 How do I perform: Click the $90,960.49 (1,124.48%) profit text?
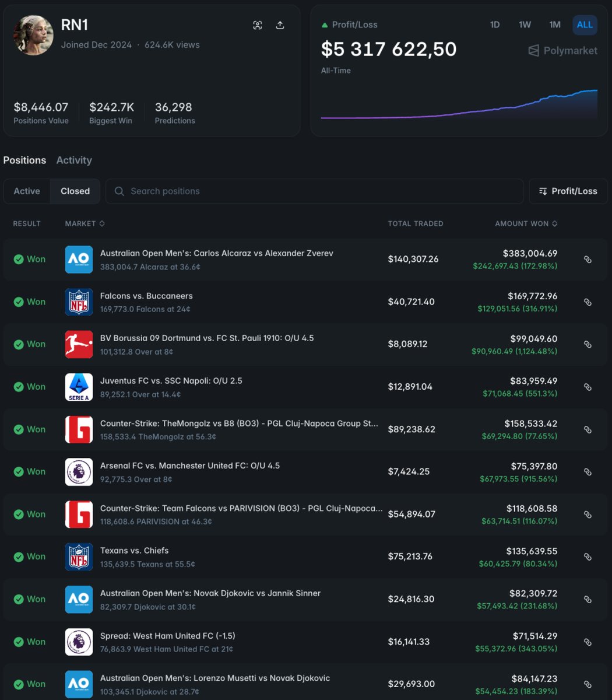coord(515,351)
